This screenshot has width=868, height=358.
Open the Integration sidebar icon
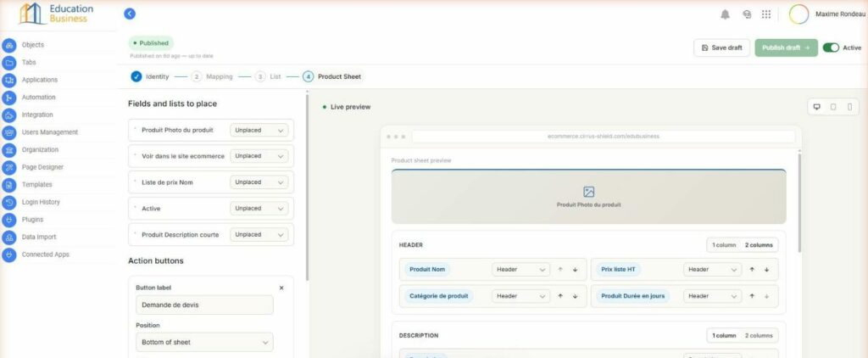[8, 115]
